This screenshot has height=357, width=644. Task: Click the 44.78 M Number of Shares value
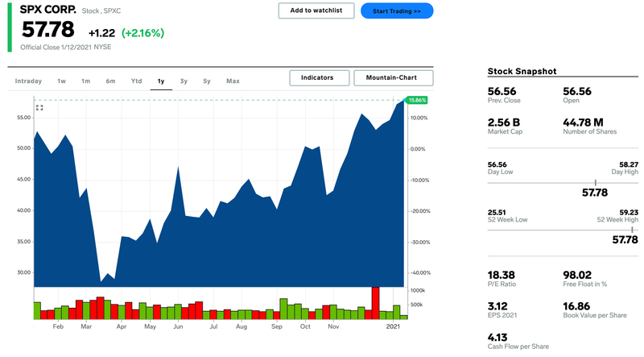pos(583,122)
